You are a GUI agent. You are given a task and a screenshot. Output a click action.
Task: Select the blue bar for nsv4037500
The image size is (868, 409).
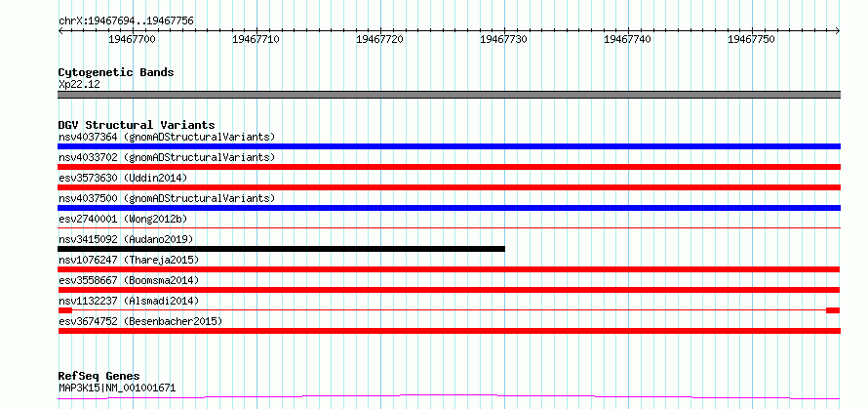point(449,208)
